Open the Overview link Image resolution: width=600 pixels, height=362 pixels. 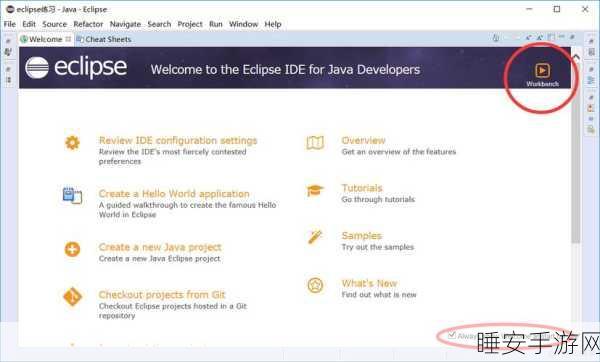tap(363, 140)
